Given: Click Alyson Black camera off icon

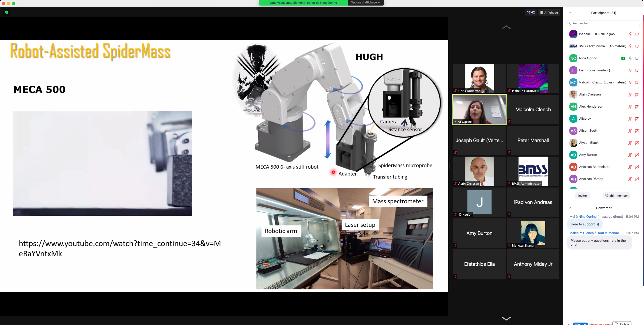Looking at the screenshot, I should pos(637,143).
